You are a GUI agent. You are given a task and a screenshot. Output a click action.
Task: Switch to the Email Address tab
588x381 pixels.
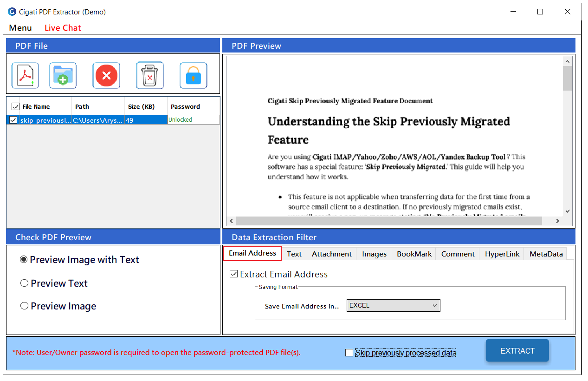coord(252,253)
